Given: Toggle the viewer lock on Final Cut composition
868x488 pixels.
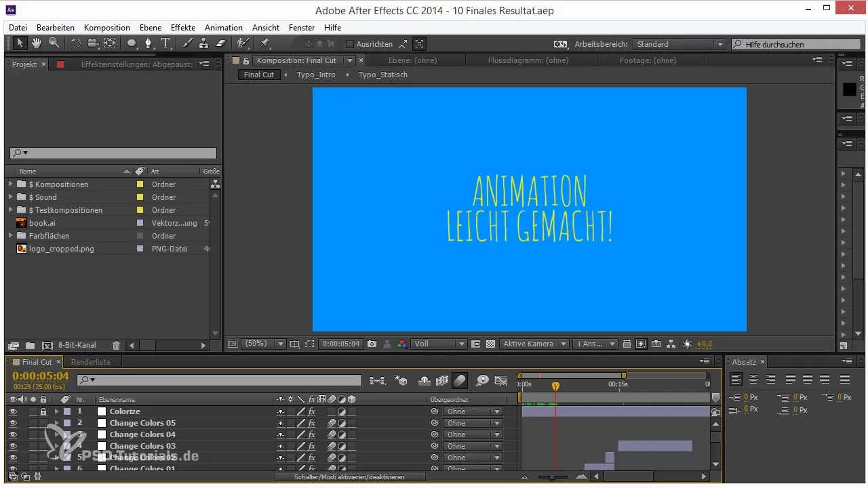Looking at the screenshot, I should coord(246,60).
